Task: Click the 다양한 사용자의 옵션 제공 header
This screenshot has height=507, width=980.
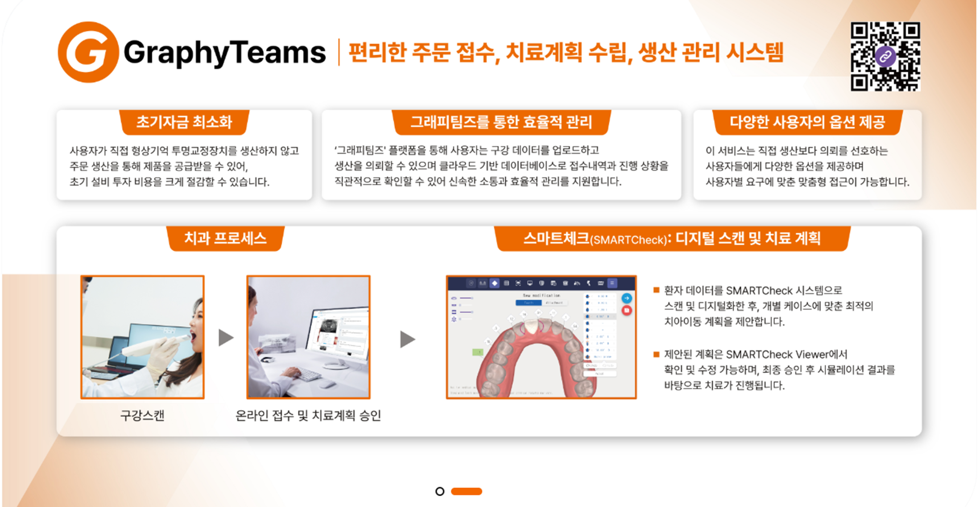Action: pos(807,122)
